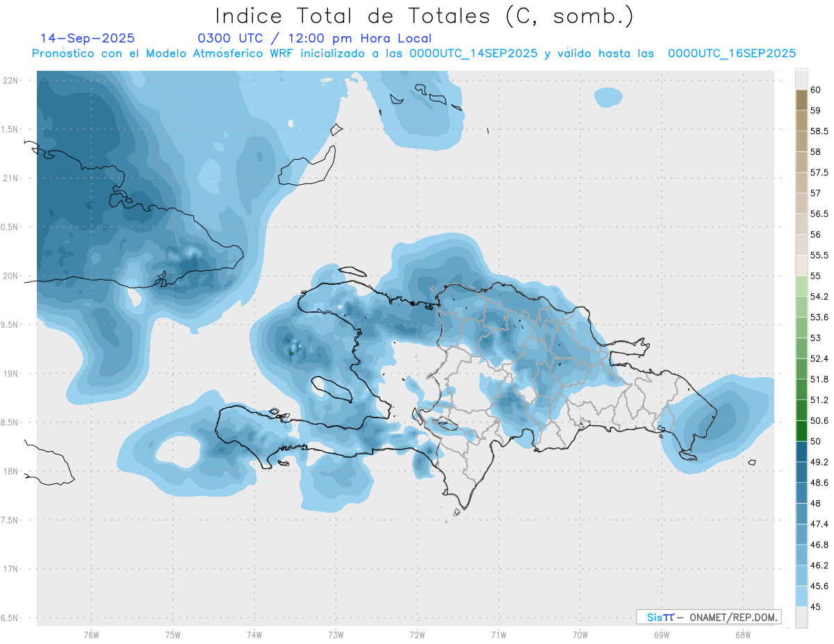Click the light green legend swatch between 54.2 and 55
This screenshot has width=834, height=644.
tap(801, 286)
